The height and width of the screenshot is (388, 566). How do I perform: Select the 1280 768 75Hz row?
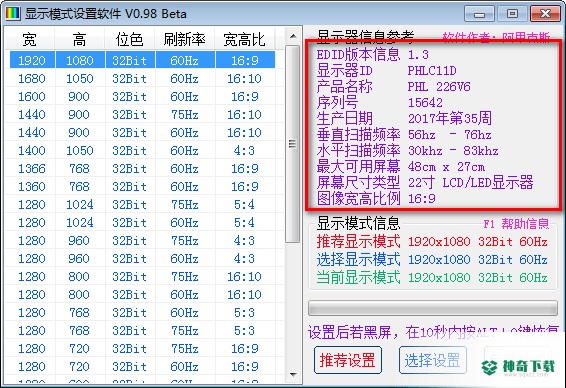click(143, 331)
